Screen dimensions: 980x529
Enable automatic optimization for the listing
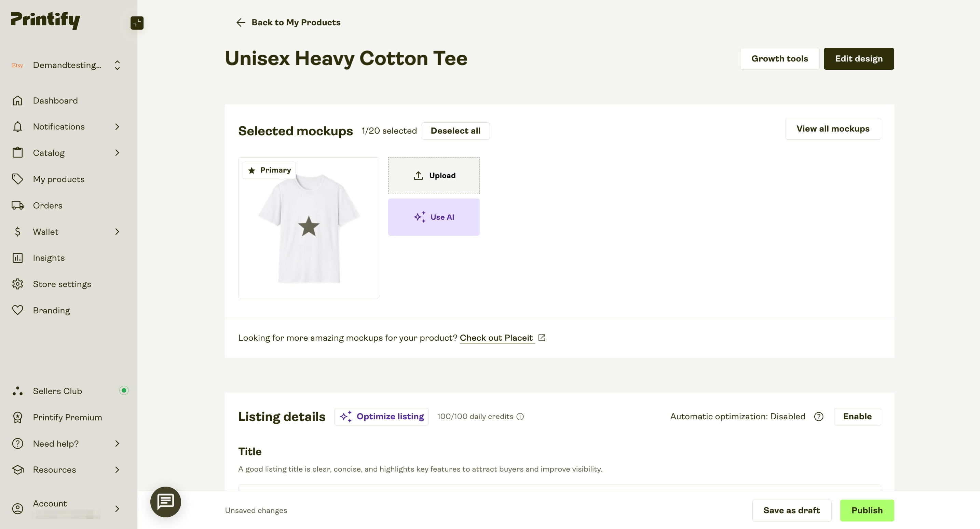coord(857,416)
